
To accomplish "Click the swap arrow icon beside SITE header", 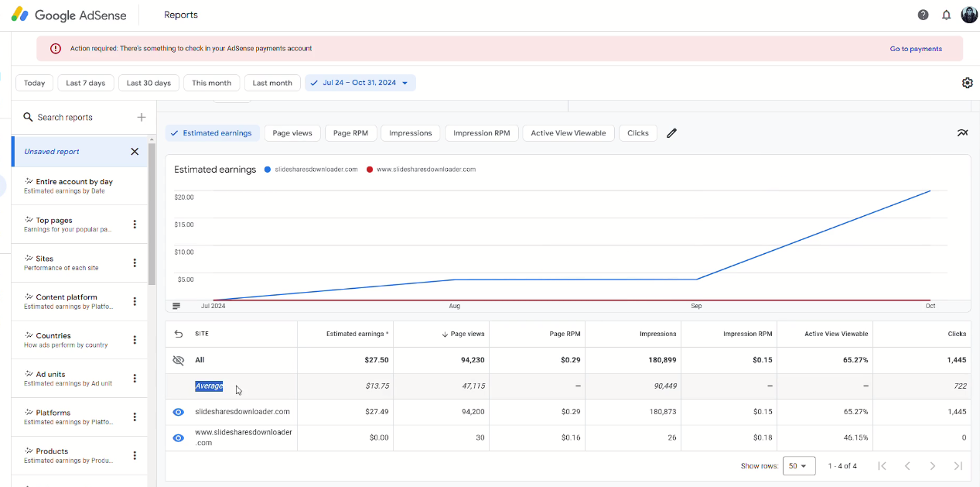I will coord(179,334).
